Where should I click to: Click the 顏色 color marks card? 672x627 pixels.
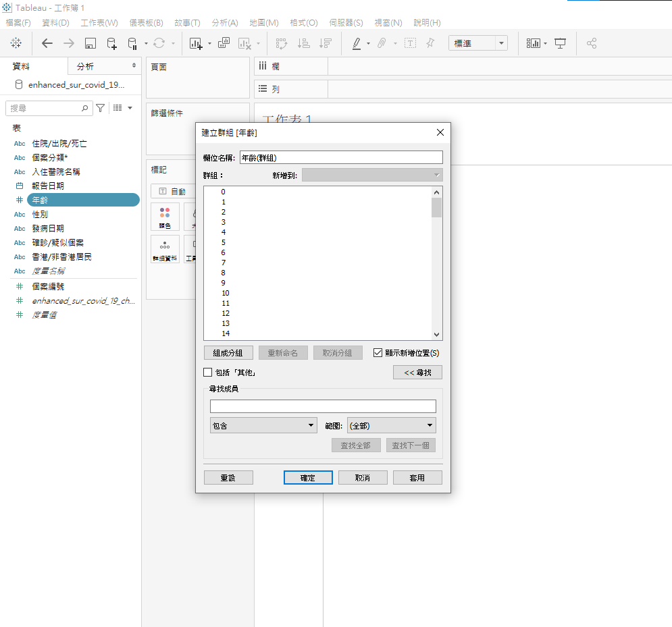165,217
